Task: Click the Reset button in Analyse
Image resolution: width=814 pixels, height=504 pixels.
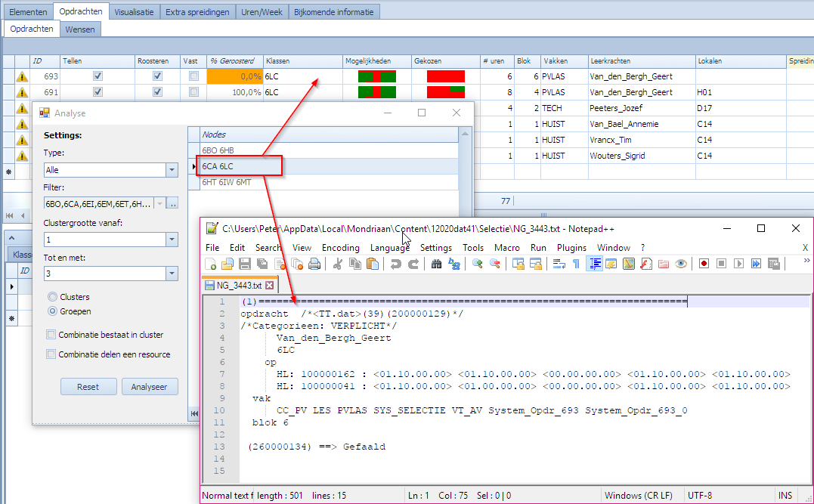Action: [88, 387]
